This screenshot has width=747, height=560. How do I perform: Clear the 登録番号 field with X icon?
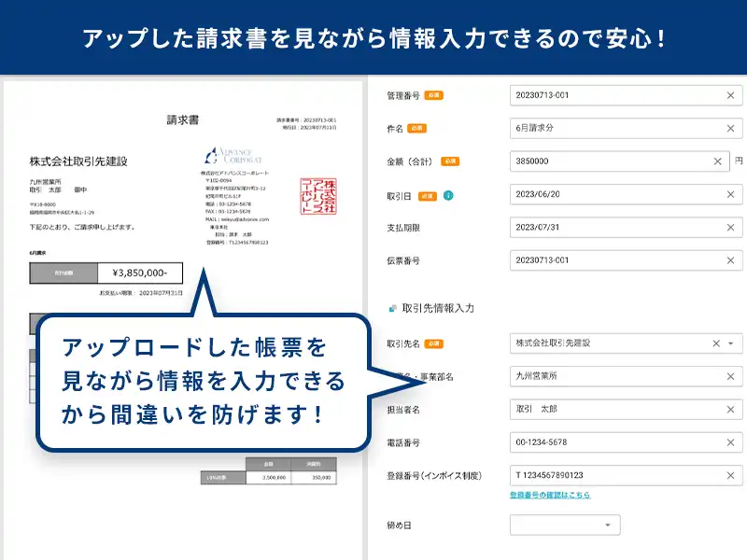[730, 475]
